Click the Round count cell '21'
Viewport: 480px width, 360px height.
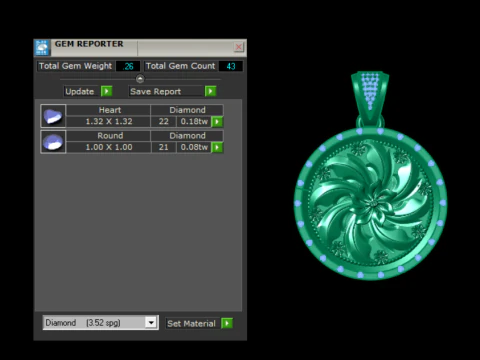point(163,147)
